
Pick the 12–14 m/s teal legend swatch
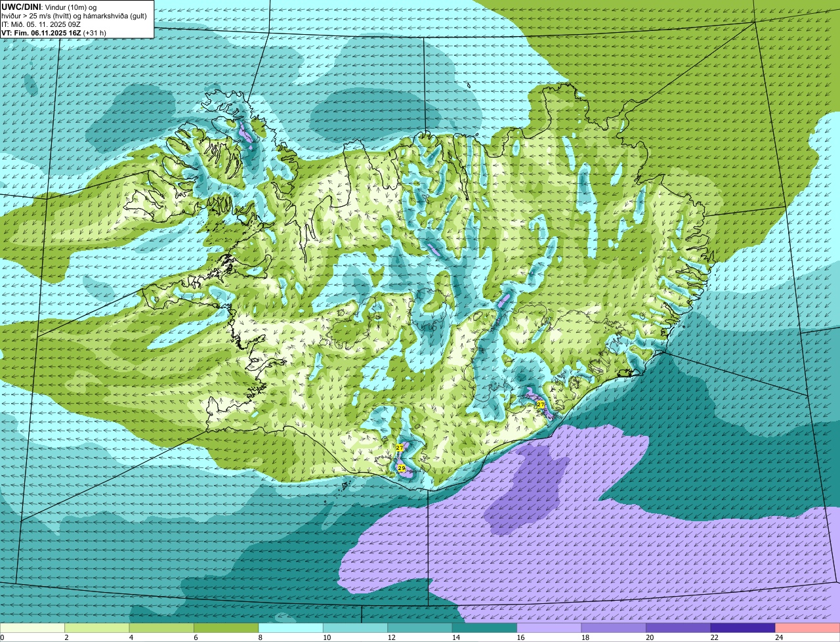tap(420, 628)
